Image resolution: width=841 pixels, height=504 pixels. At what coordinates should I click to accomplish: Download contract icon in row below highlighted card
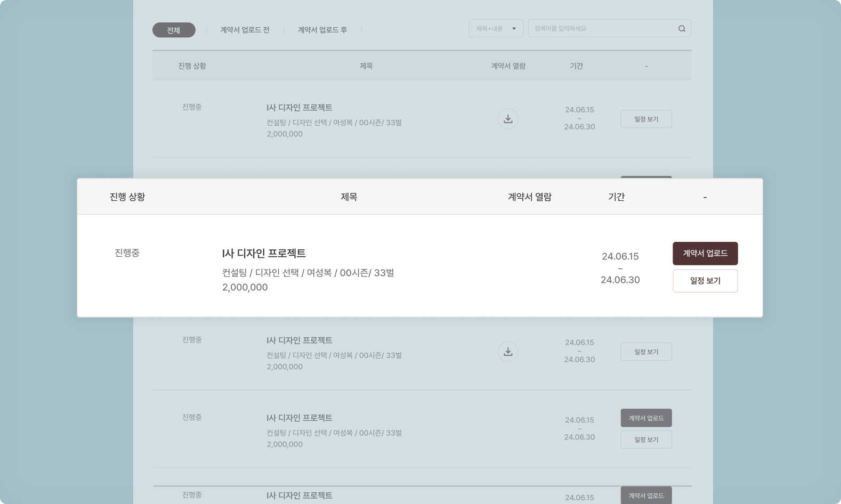(508, 352)
